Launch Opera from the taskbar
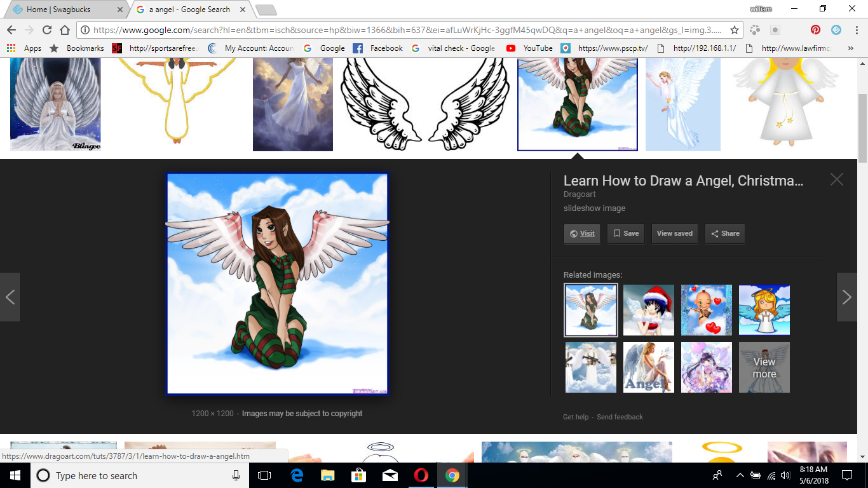868x488 pixels. pyautogui.click(x=421, y=475)
